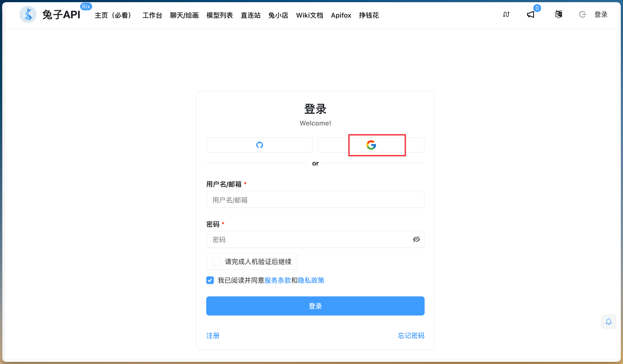Screen dimensions: 623x364
Task: Click the circular login arrow icon
Action: pos(583,14)
